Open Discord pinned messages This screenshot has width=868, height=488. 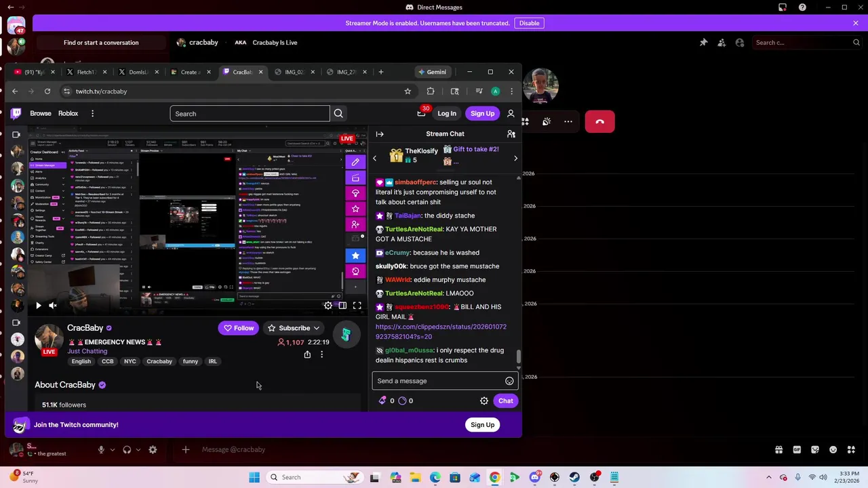point(703,43)
